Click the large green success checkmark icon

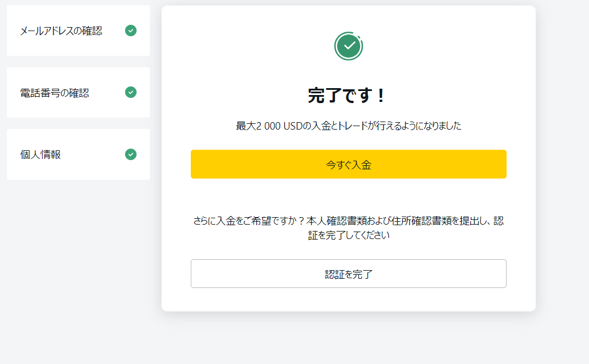point(349,45)
